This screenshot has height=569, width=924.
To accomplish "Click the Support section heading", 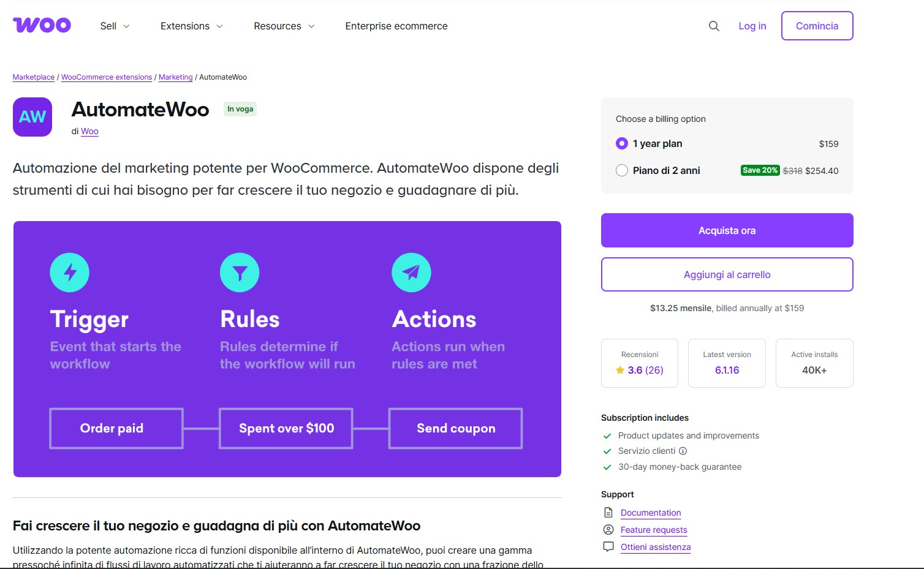I will point(618,494).
